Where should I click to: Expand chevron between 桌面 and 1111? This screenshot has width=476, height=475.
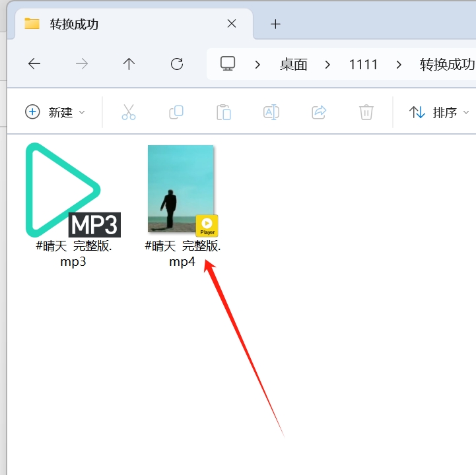click(x=327, y=65)
